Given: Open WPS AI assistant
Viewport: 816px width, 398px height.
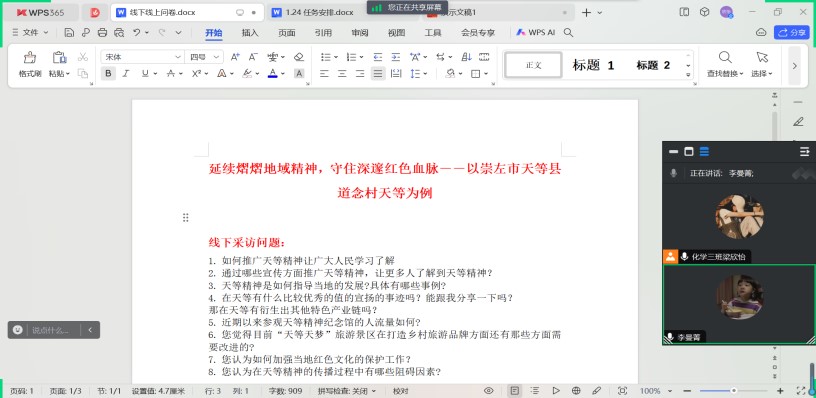Looking at the screenshot, I should (536, 32).
